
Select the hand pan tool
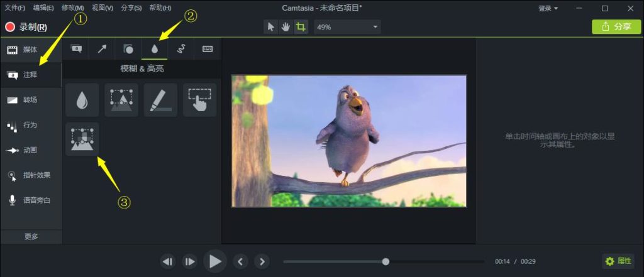pos(286,27)
